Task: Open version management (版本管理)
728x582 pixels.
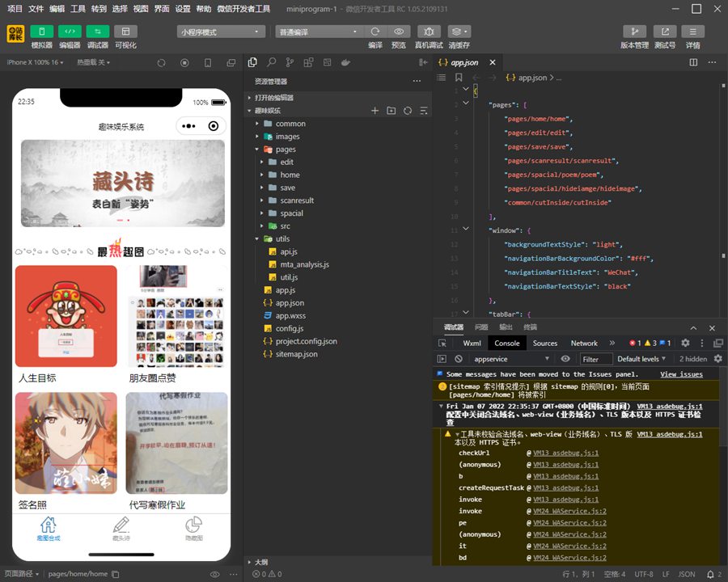Action: pyautogui.click(x=634, y=32)
